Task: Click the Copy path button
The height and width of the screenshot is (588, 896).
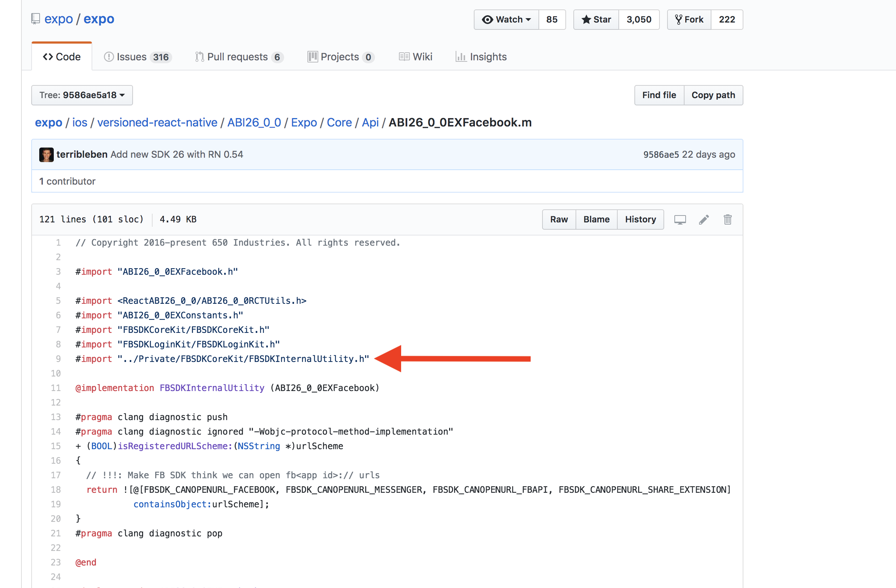Action: click(713, 95)
